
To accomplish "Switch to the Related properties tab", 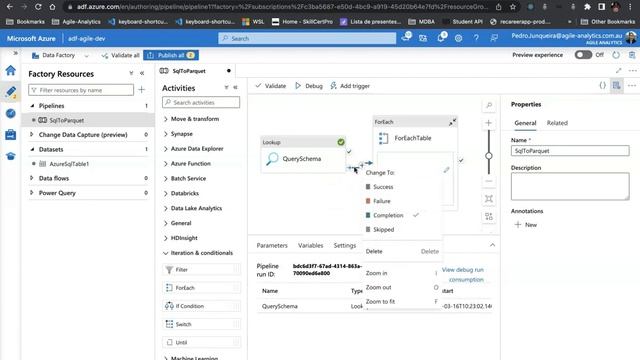I will pyautogui.click(x=557, y=123).
